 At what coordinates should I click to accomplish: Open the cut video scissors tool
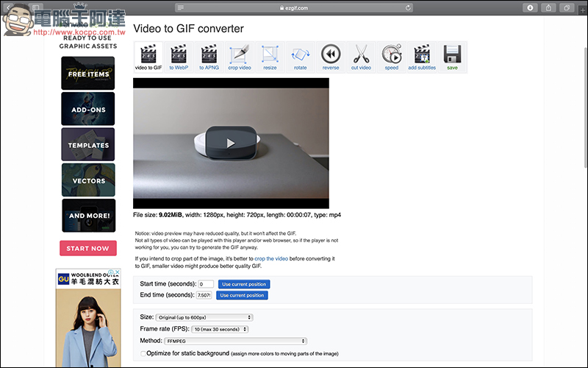(x=361, y=57)
